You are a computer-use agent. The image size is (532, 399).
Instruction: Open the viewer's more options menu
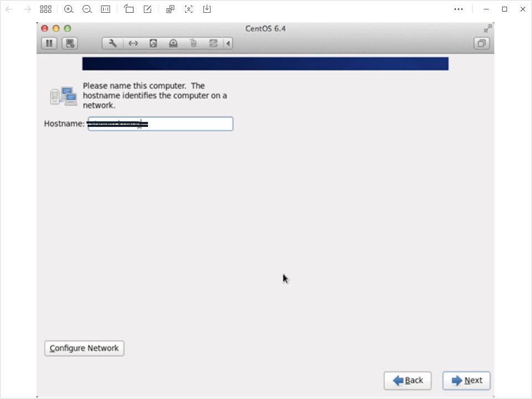458,9
